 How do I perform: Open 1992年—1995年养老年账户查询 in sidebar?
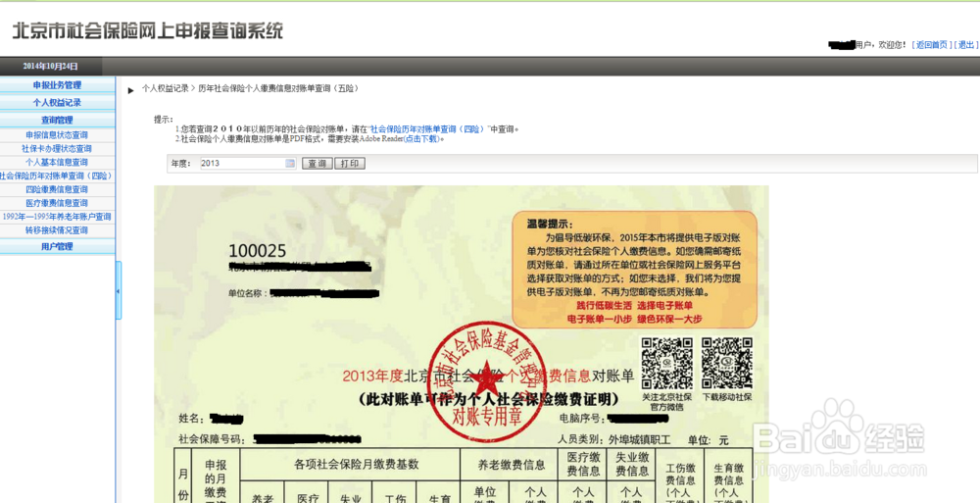point(57,217)
